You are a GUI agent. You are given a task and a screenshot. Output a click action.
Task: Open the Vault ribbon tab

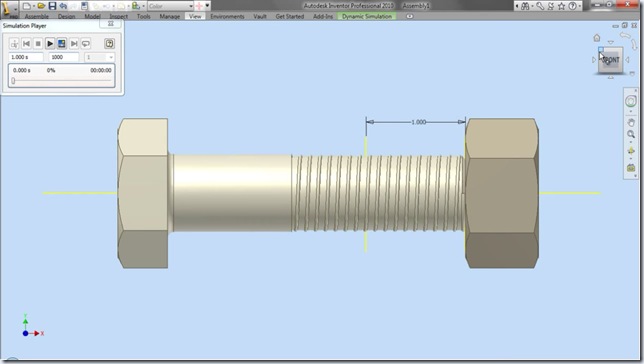point(260,16)
